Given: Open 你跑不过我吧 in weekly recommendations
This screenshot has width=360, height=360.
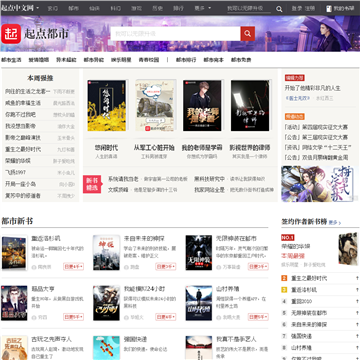Looking at the screenshot, I should point(20,115).
